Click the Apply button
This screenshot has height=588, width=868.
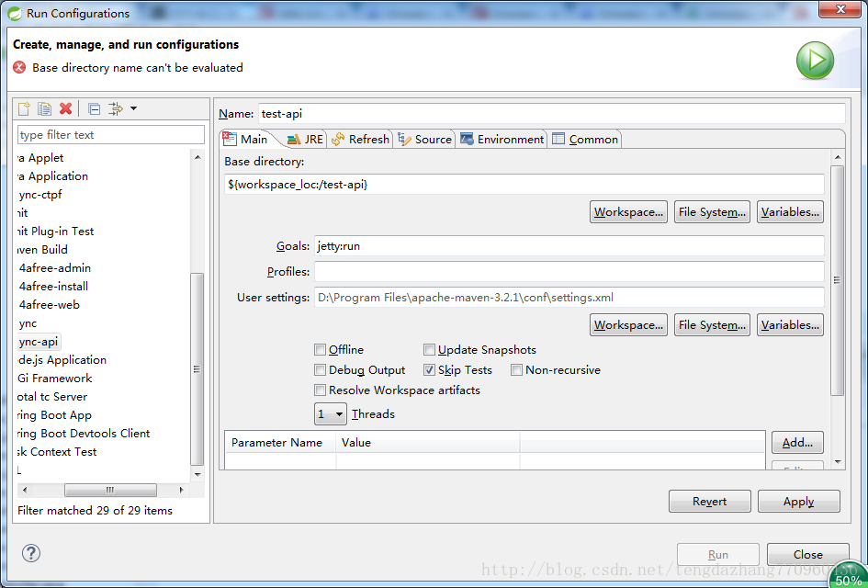(x=799, y=501)
